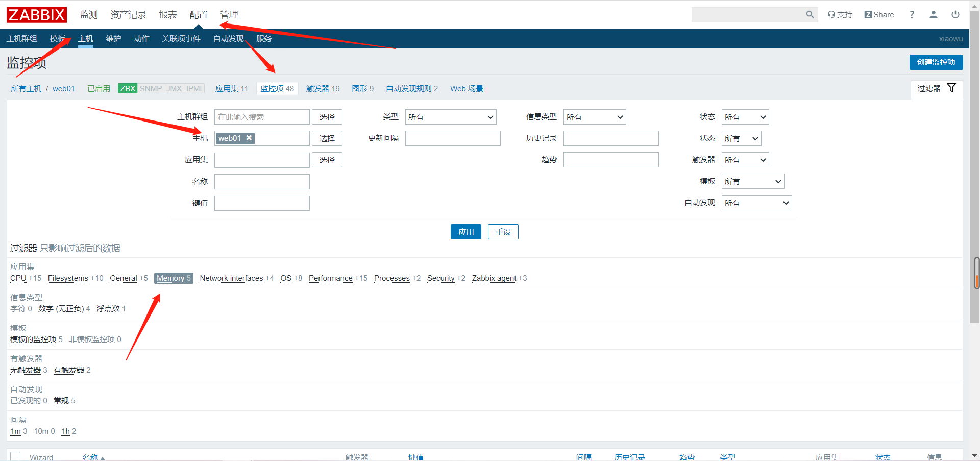Open the user profile icon
This screenshot has width=980, height=461.
coord(933,15)
